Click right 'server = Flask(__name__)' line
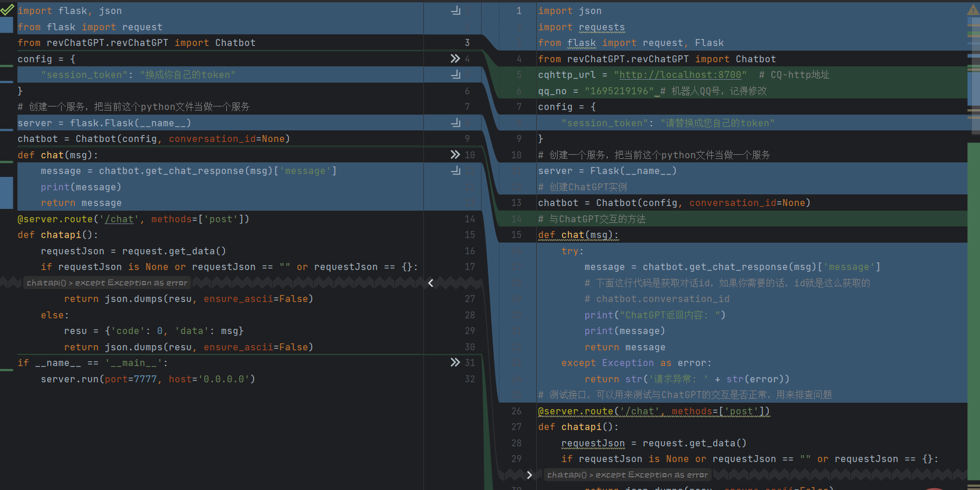Image resolution: width=980 pixels, height=490 pixels. pyautogui.click(x=607, y=171)
